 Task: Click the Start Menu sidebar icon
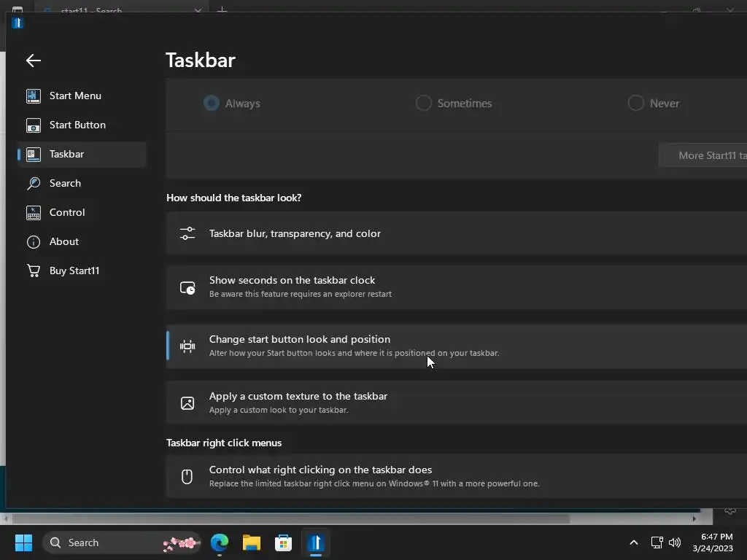tap(34, 96)
